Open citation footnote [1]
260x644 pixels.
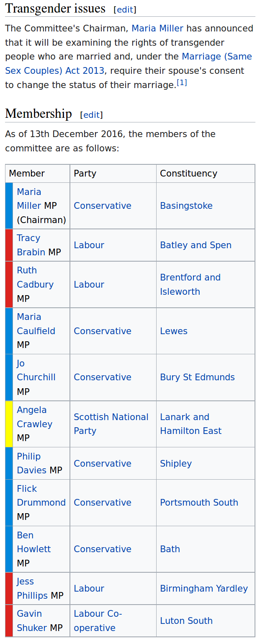[x=182, y=83]
